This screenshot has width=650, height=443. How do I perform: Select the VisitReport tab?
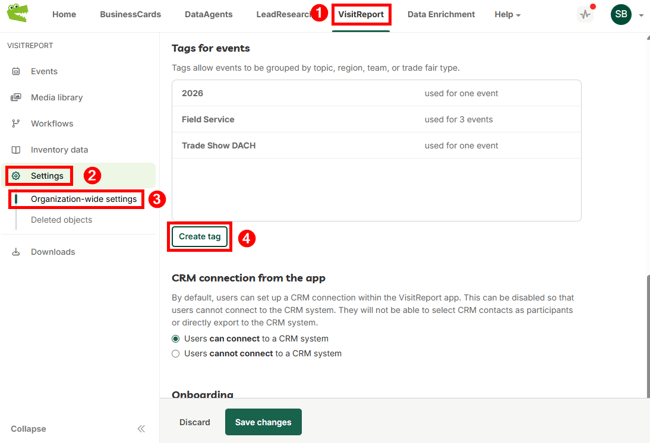(x=361, y=15)
